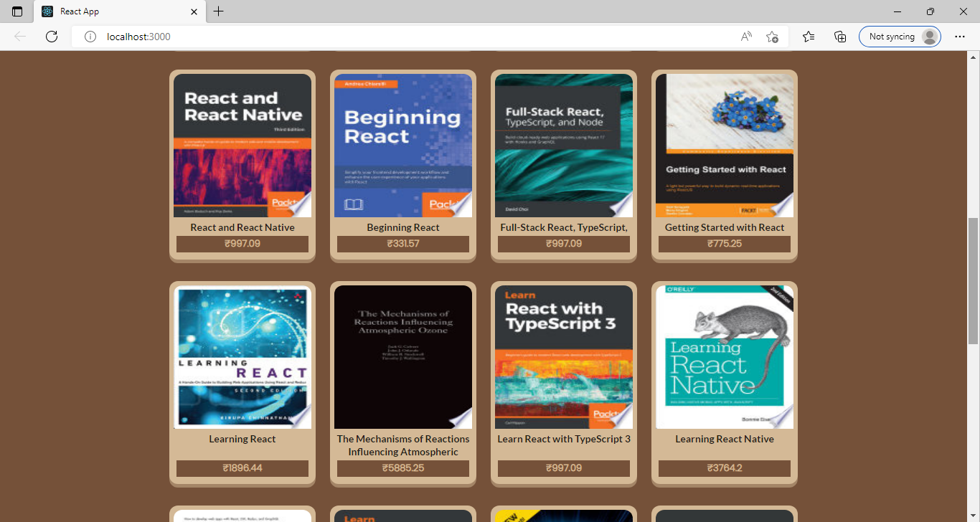
Task: Refresh the localhost:3000 page
Action: (51, 37)
